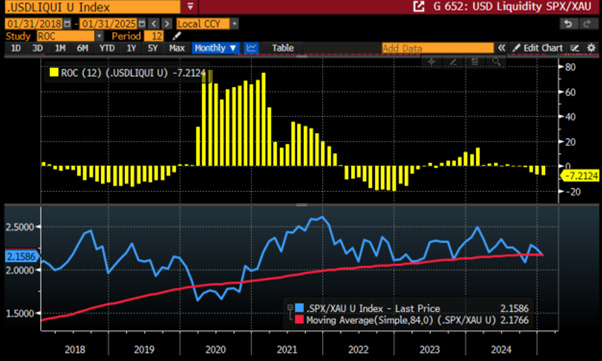Click the Period field showing 12

(154, 36)
